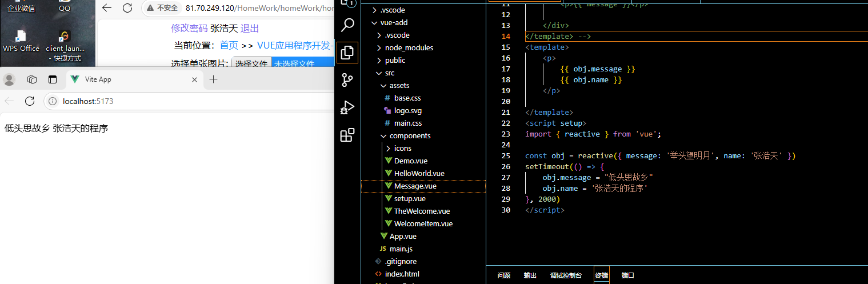The height and width of the screenshot is (284, 868).
Task: Click the localhost:5173 address bar
Action: point(189,101)
